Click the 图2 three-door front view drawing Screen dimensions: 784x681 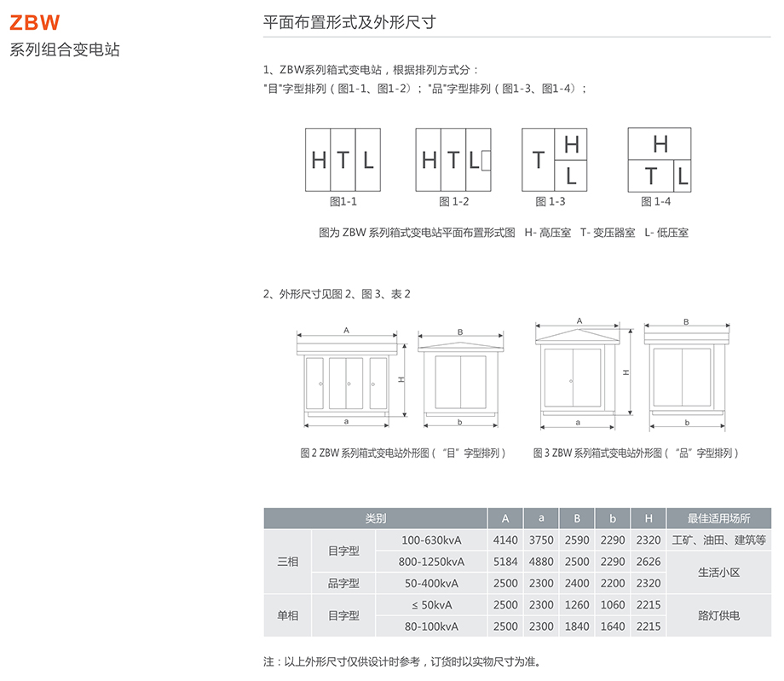pyautogui.click(x=346, y=381)
